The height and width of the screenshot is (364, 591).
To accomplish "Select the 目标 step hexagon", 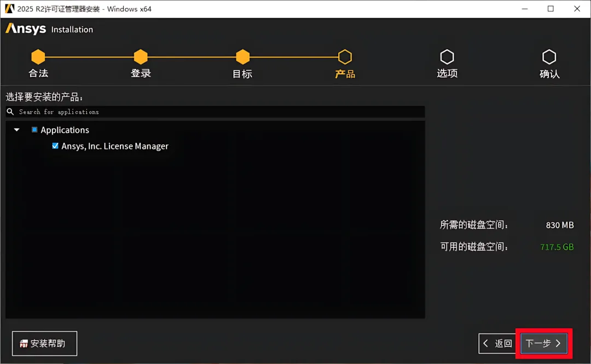I will pyautogui.click(x=243, y=57).
